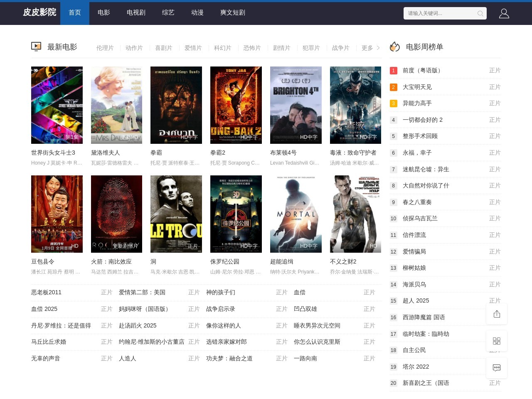Click the chevron arrow next to 更多
532x399 pixels.
tap(379, 48)
